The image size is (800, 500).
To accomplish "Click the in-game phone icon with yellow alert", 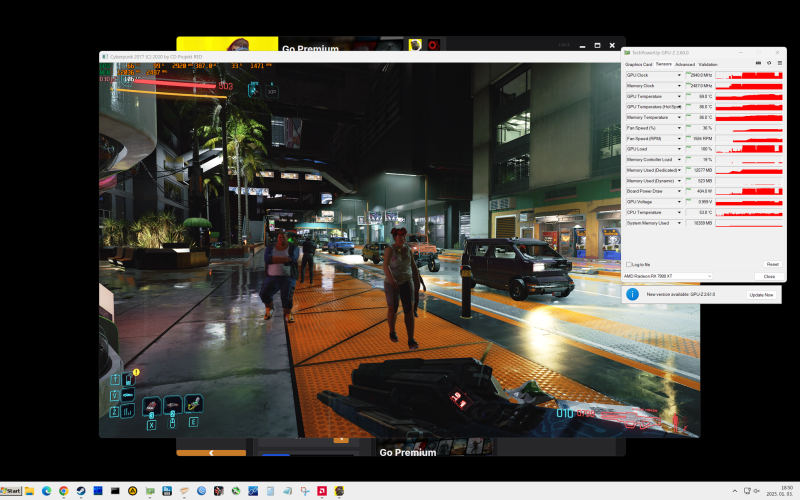I will 130,378.
